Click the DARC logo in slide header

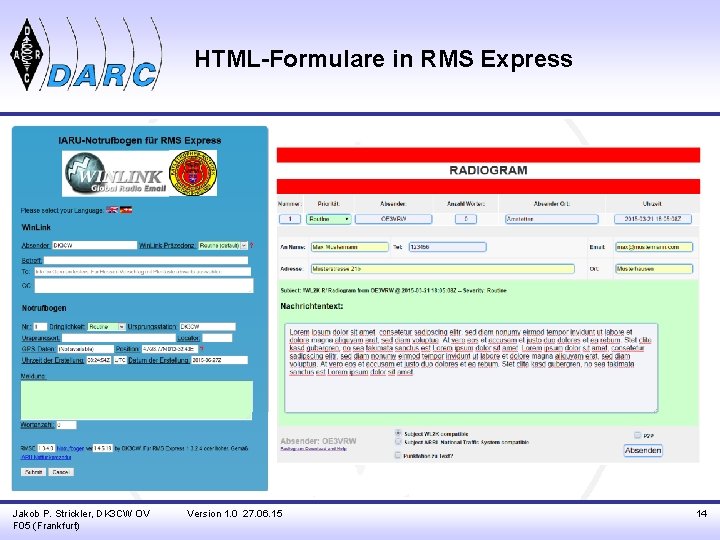pos(85,54)
